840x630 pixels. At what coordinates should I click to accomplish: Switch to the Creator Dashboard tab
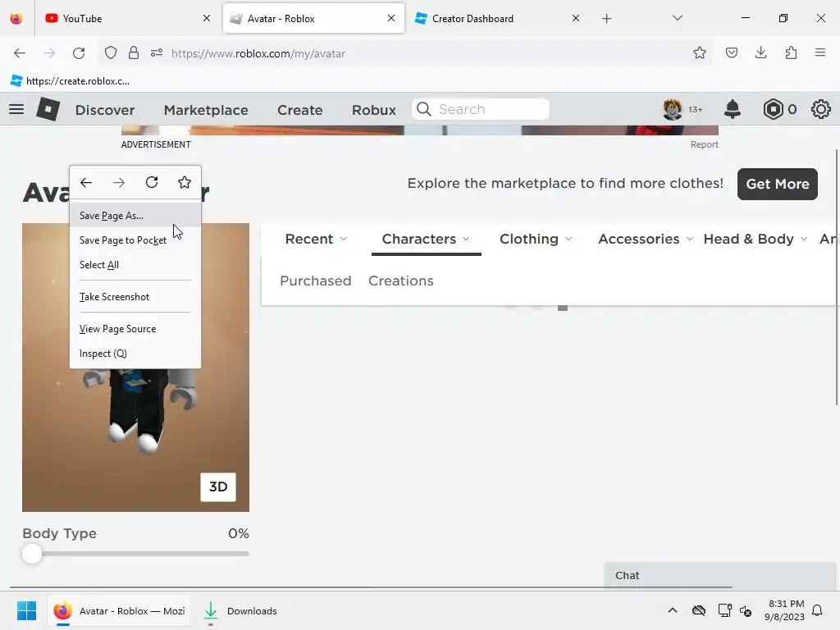pos(498,19)
